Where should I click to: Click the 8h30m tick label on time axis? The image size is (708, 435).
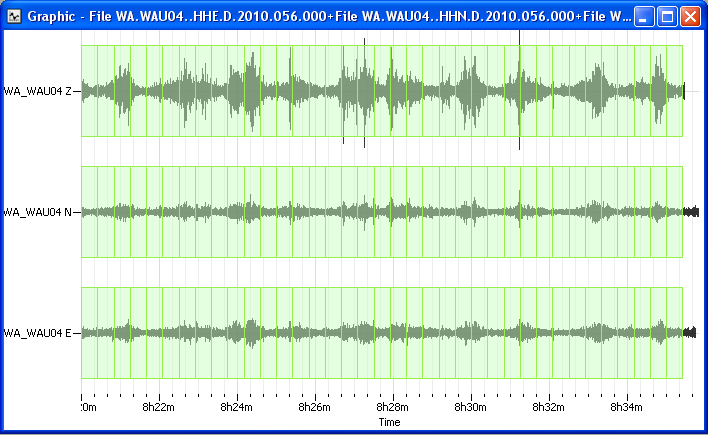pos(470,407)
